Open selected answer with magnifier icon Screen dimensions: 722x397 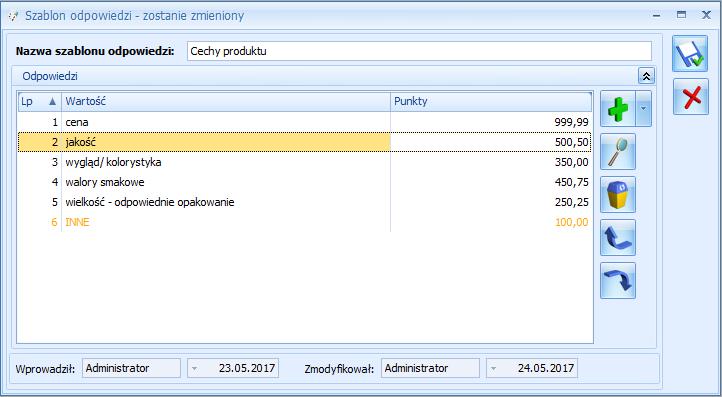(x=618, y=152)
